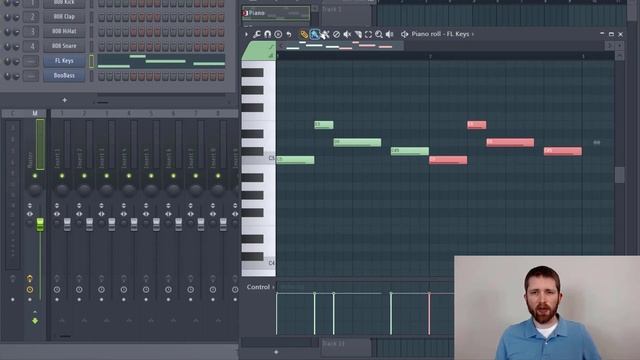Open the mixer target box for 808 Clap
This screenshot has width=640, height=360.
pyautogui.click(x=31, y=17)
